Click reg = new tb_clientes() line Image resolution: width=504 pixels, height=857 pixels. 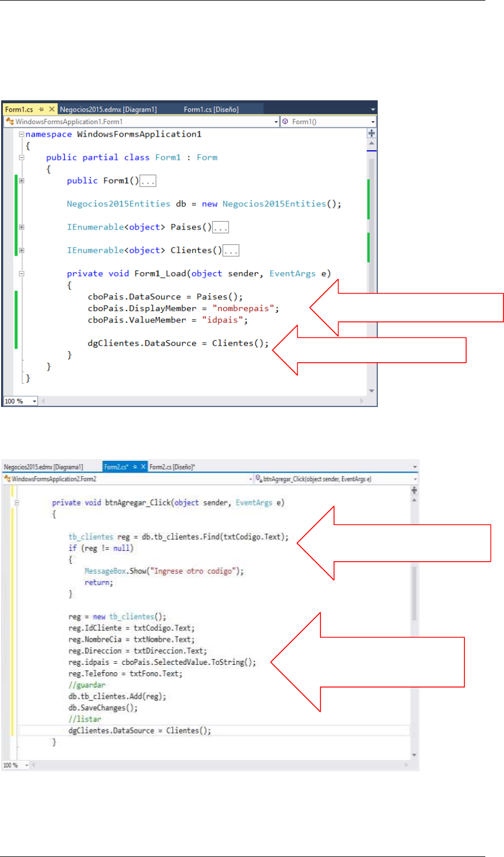coord(117,617)
